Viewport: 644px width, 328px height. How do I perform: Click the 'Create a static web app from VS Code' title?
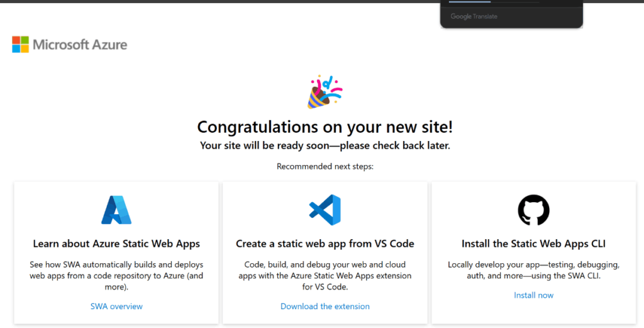pyautogui.click(x=325, y=244)
